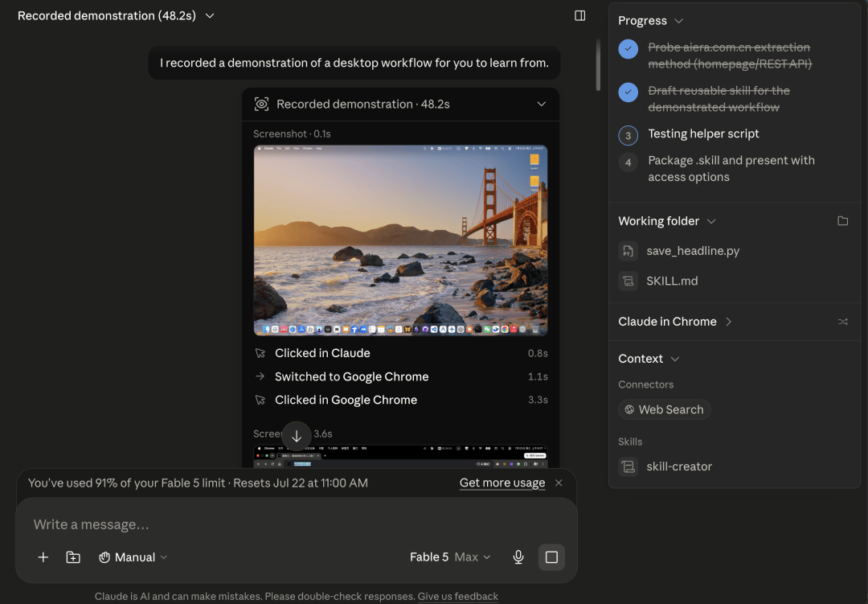Click the Connectors heading

coord(645,384)
